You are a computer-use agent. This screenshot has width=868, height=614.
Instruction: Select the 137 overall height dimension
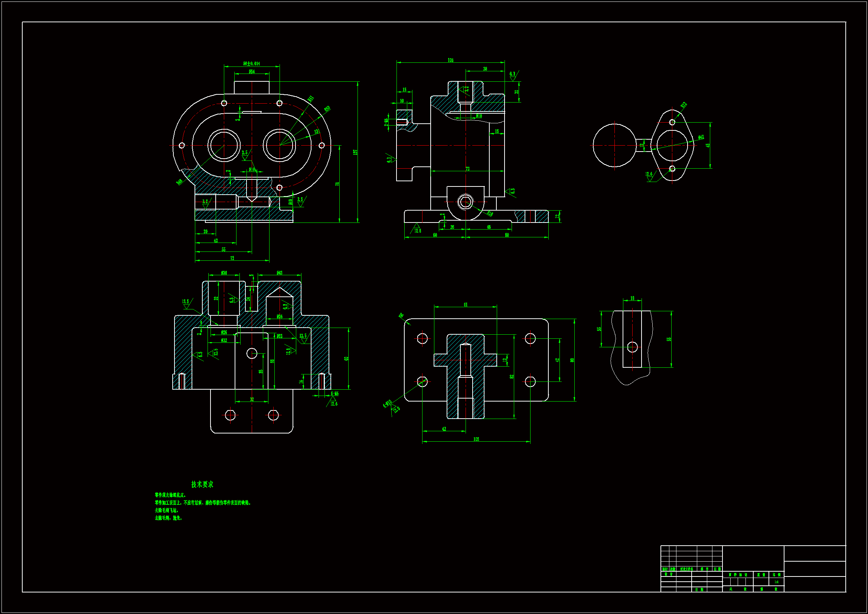[355, 152]
